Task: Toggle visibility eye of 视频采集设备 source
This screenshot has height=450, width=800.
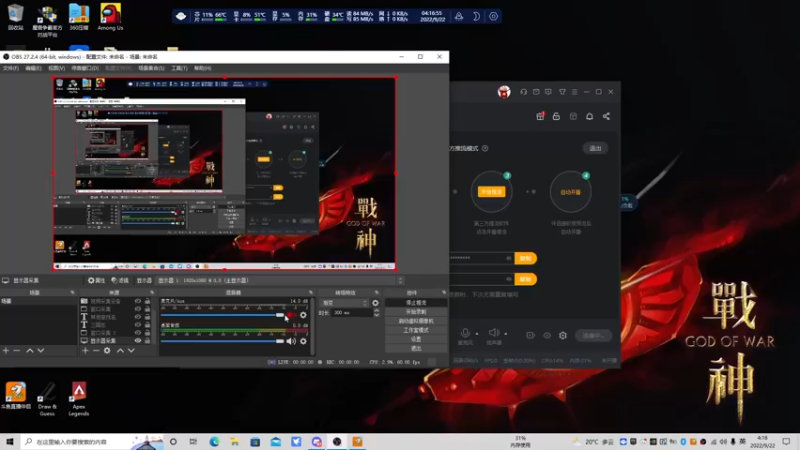Action: click(138, 301)
